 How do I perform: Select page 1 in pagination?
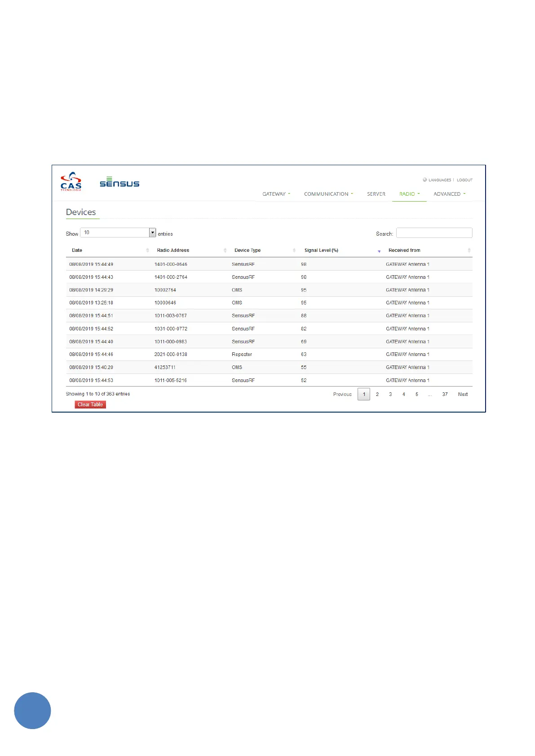(x=364, y=394)
